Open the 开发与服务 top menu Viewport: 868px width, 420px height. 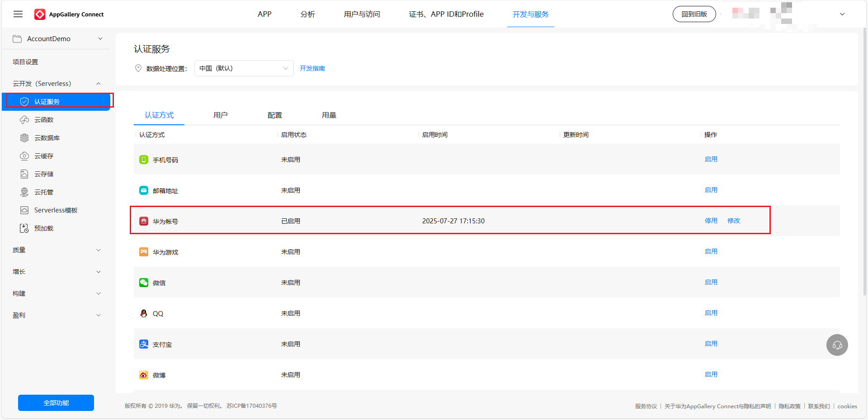[x=531, y=14]
